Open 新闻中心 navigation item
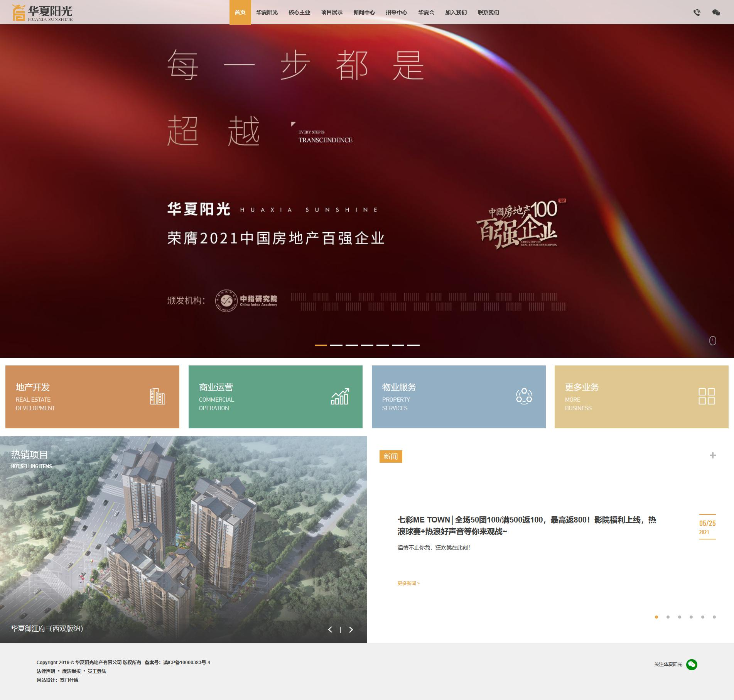The width and height of the screenshot is (734, 700). [x=364, y=12]
